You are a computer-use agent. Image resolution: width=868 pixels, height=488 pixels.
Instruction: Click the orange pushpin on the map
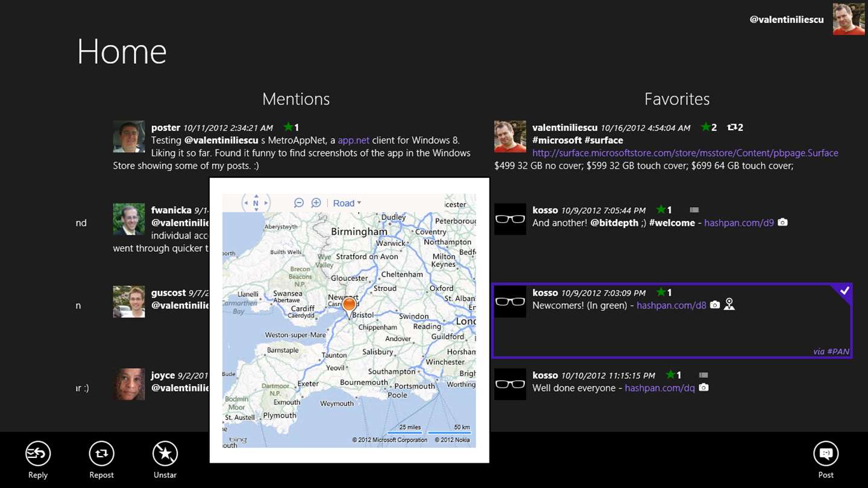(x=349, y=303)
